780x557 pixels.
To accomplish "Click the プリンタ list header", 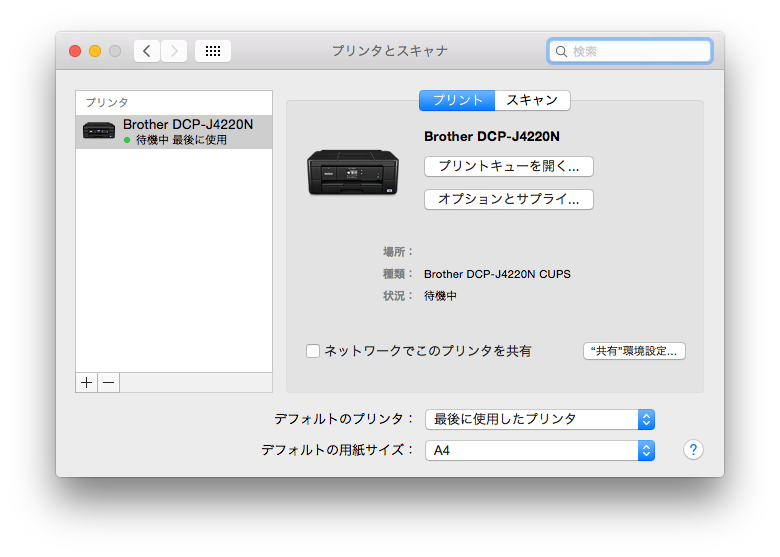I will tap(107, 102).
